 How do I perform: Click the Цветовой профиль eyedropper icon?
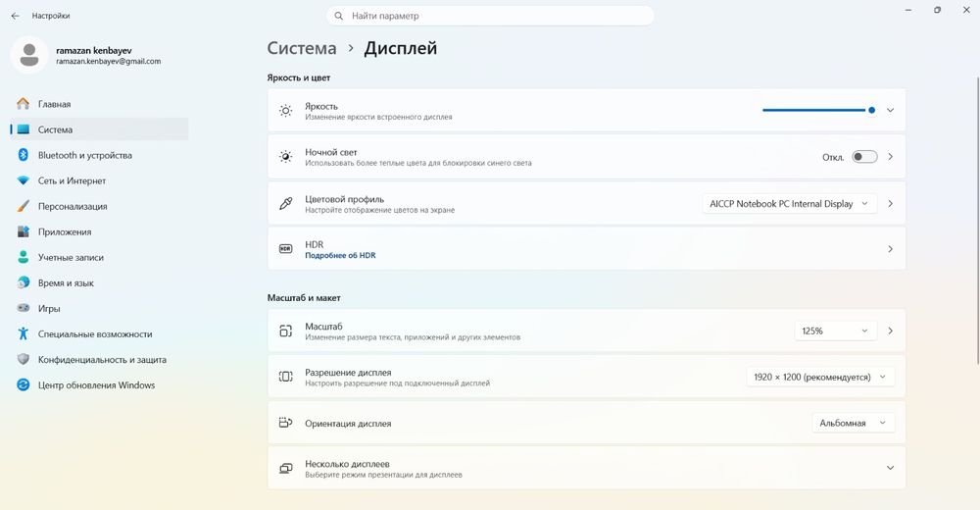pyautogui.click(x=285, y=203)
